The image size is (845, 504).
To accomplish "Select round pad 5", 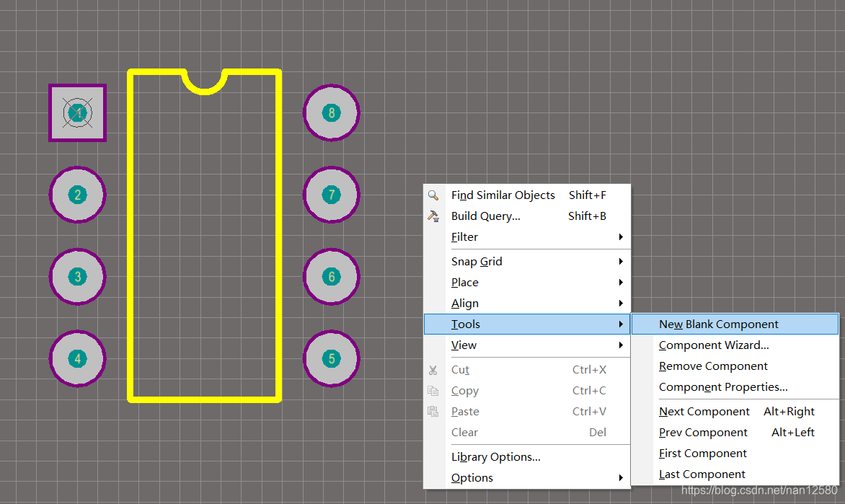I will 332,358.
